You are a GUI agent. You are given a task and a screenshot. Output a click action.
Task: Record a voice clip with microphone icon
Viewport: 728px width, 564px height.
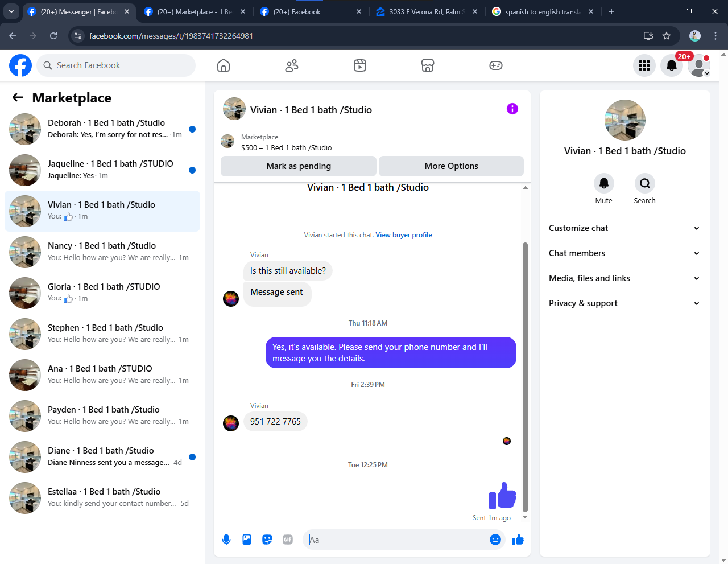tap(226, 540)
